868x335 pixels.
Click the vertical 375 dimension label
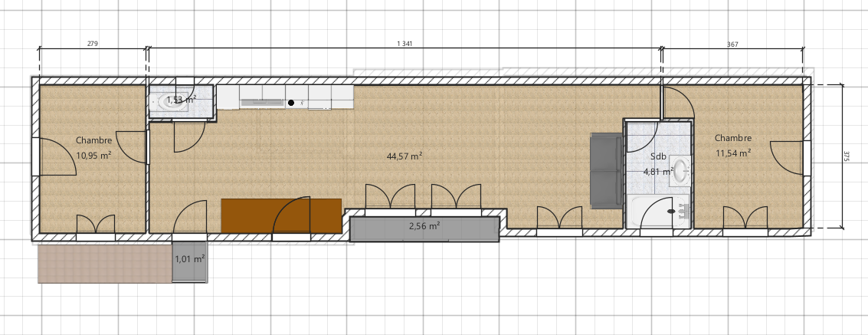[847, 156]
